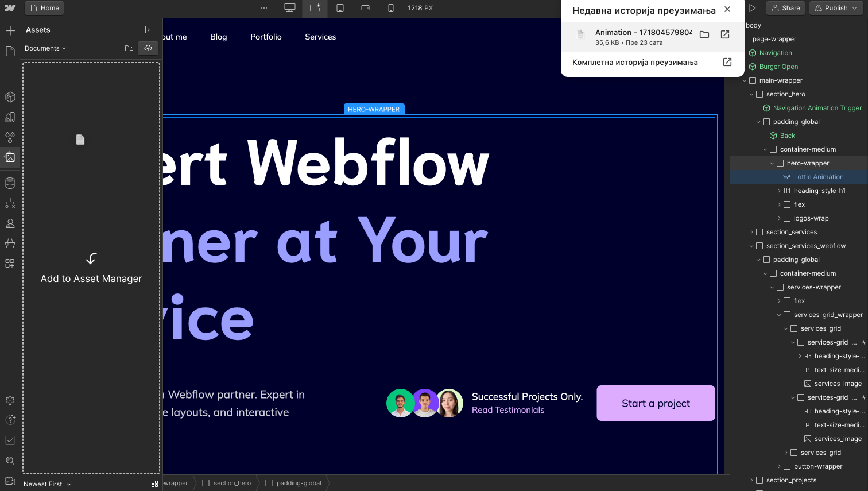Open the CMS collections panel

(10, 183)
